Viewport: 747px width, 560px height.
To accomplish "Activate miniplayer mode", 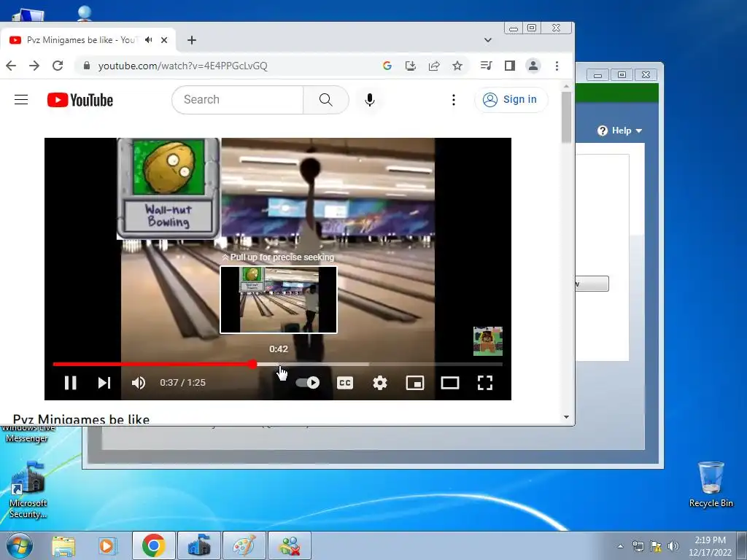I will [415, 383].
